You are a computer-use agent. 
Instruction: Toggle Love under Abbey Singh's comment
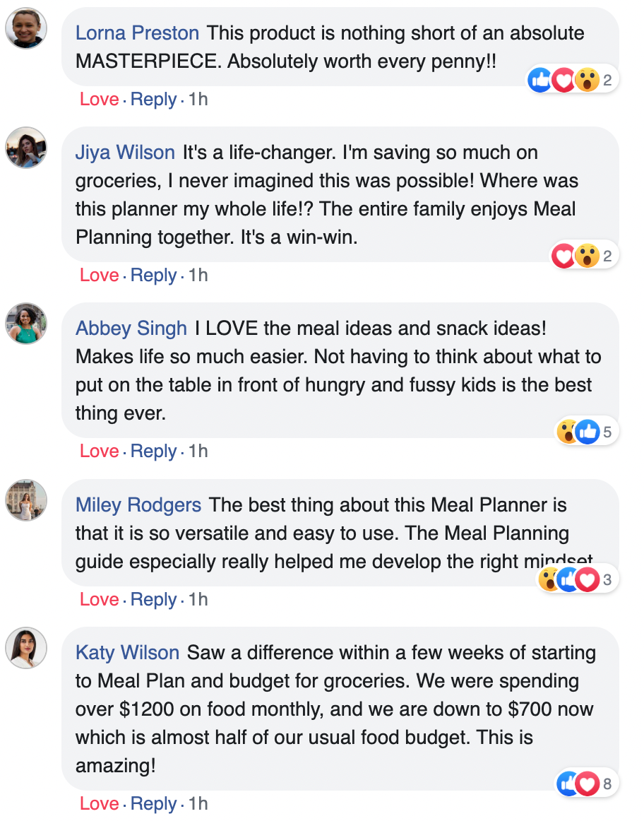(x=99, y=451)
